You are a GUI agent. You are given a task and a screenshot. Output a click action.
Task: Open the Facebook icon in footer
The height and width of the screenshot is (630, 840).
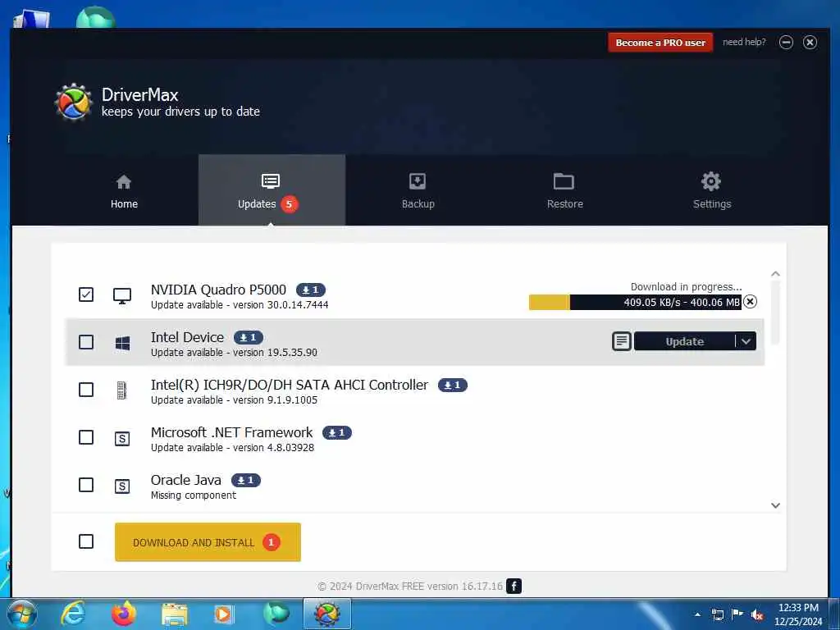click(x=514, y=586)
